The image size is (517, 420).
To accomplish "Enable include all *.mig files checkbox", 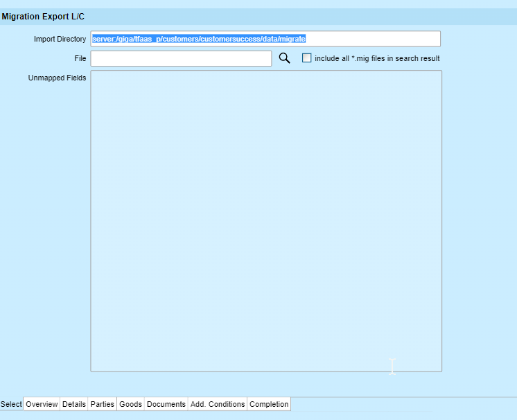I will coord(306,58).
